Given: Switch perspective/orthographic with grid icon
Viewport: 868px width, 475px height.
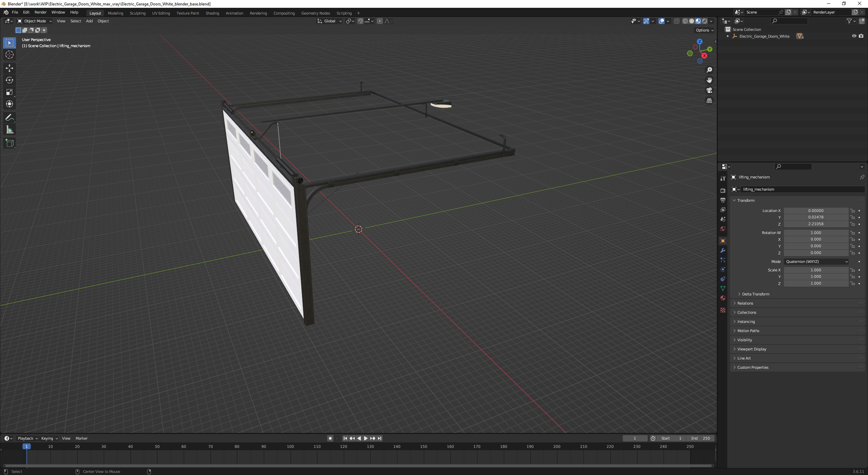Looking at the screenshot, I should click(709, 101).
